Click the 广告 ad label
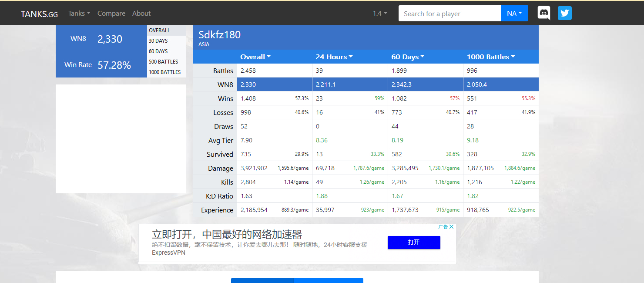This screenshot has width=644, height=283. tap(443, 227)
